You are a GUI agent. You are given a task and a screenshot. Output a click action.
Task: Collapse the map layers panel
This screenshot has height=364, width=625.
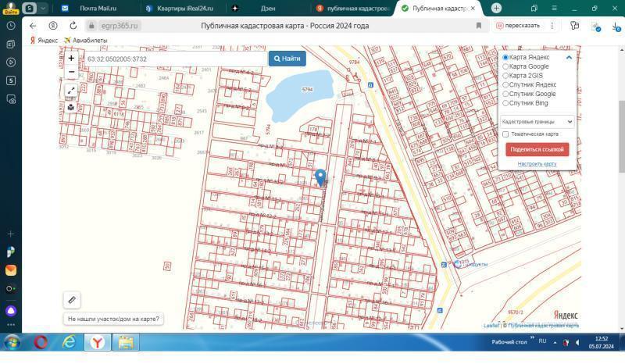pyautogui.click(x=569, y=57)
